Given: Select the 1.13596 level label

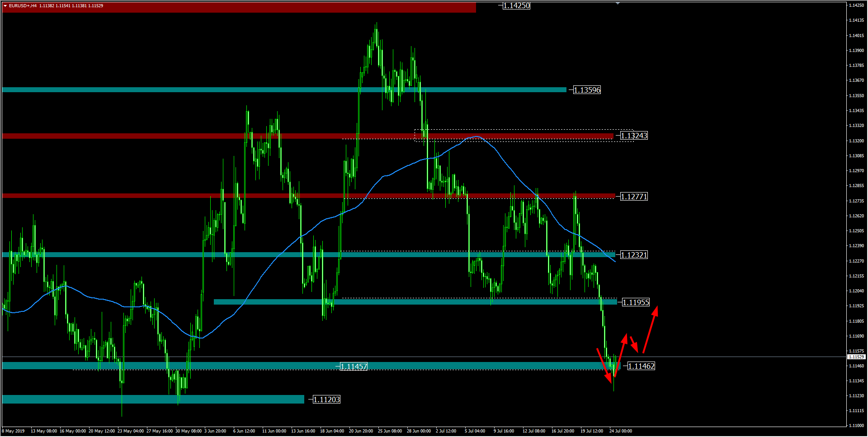Looking at the screenshot, I should 587,90.
